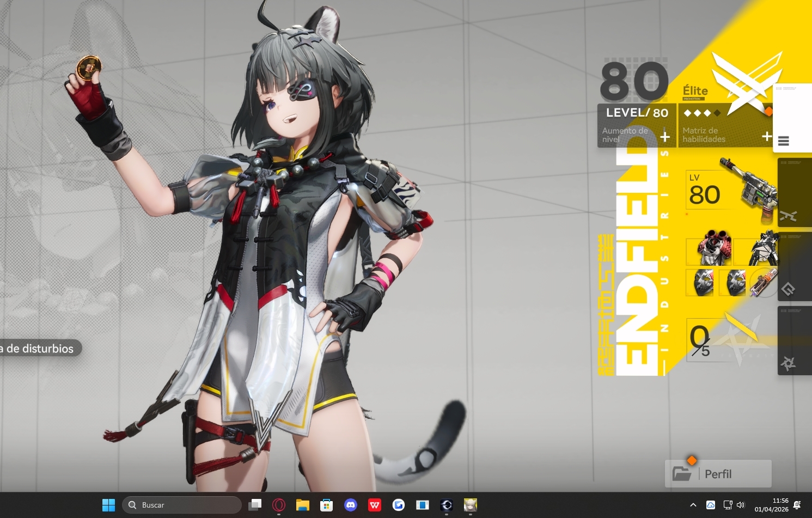
Task: Open Microsoft Store from the taskbar
Action: coord(327,505)
